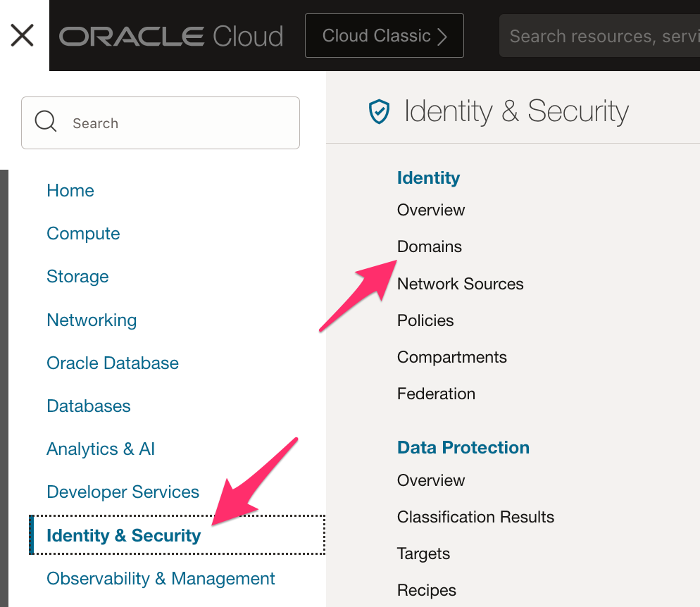Open the Analytics & AI category
The height and width of the screenshot is (607, 700).
coord(101,449)
